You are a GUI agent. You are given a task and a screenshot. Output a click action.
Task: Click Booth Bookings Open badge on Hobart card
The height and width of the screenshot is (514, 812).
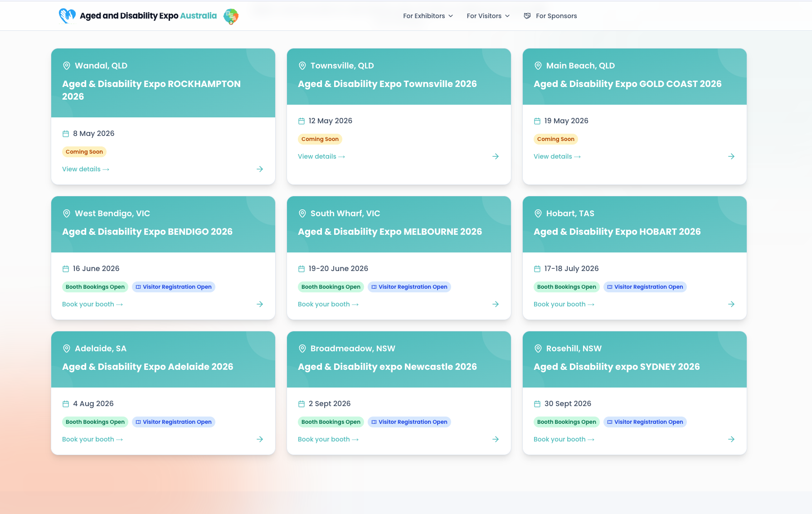click(x=567, y=287)
